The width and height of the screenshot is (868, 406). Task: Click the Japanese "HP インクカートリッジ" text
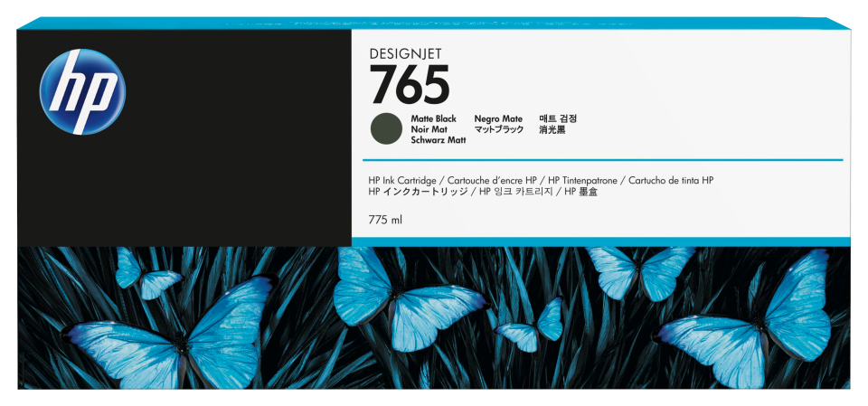418,194
